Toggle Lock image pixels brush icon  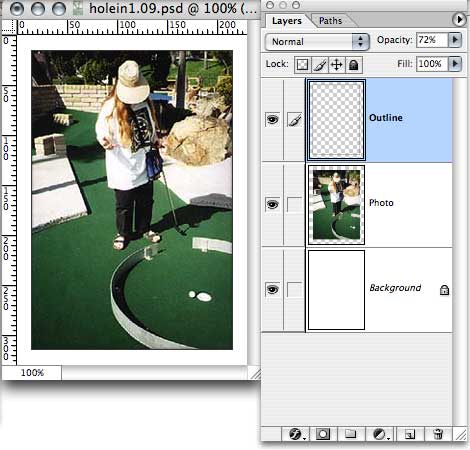point(320,64)
